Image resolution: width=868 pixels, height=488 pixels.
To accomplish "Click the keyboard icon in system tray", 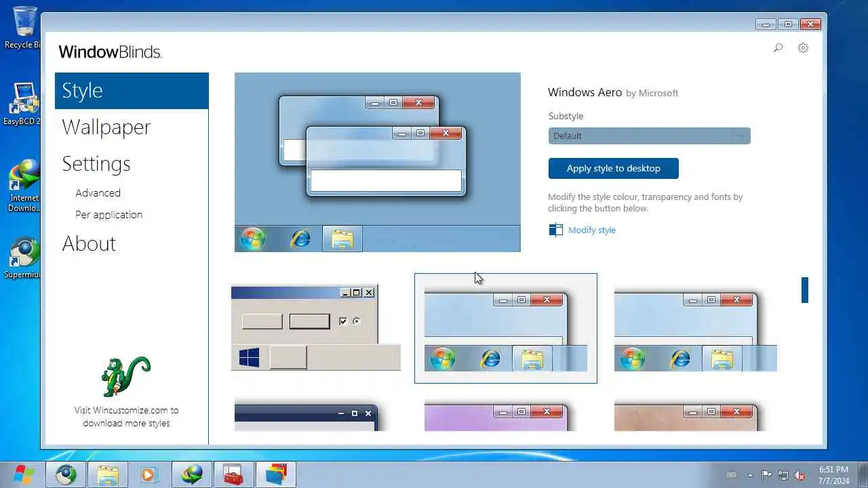I will tap(732, 475).
